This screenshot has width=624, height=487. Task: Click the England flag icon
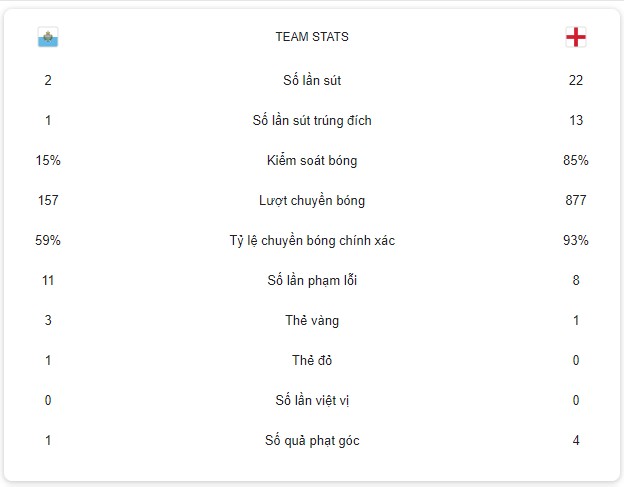(x=575, y=37)
